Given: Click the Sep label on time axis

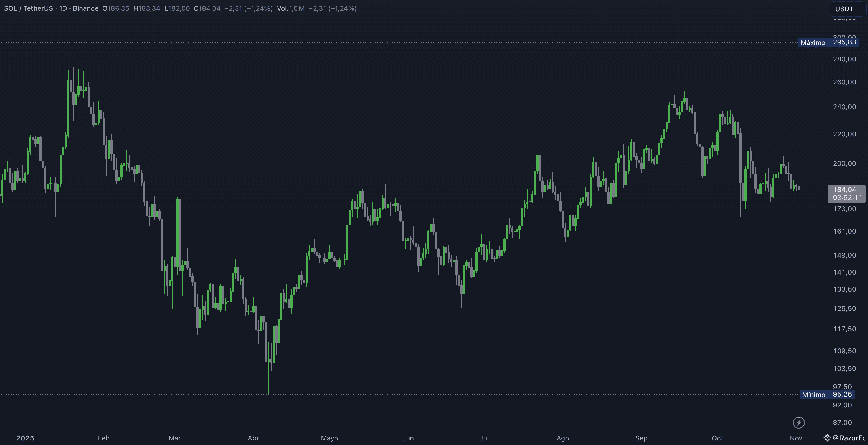Looking at the screenshot, I should click(x=641, y=438).
